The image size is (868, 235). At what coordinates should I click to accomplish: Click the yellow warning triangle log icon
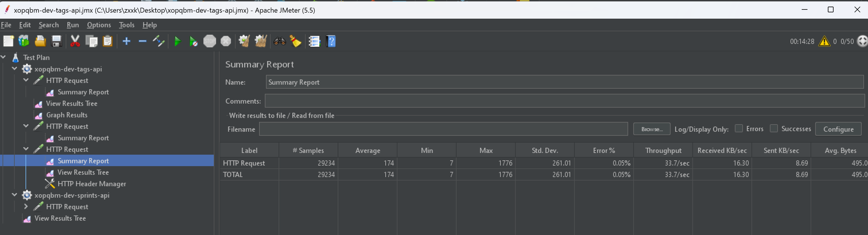tap(824, 42)
